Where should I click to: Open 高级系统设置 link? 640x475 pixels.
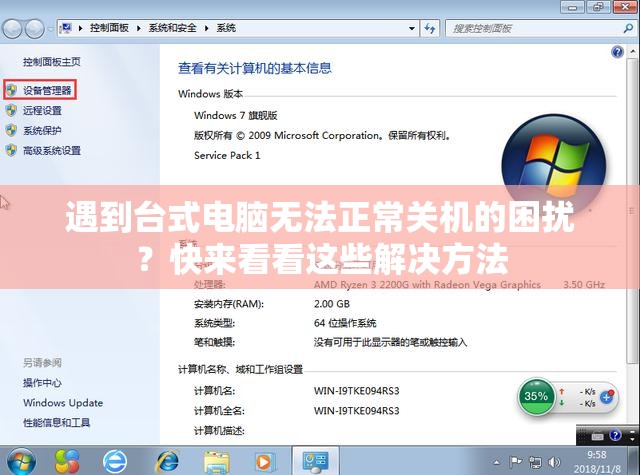(52, 151)
